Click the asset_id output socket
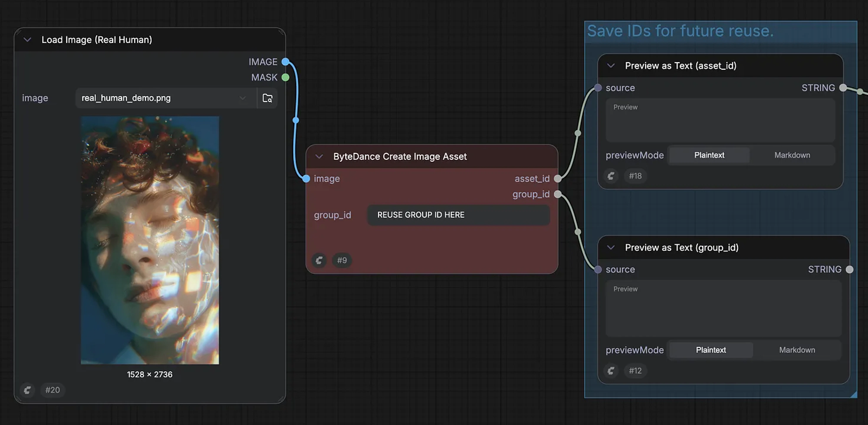Viewport: 868px width, 425px height. (558, 179)
